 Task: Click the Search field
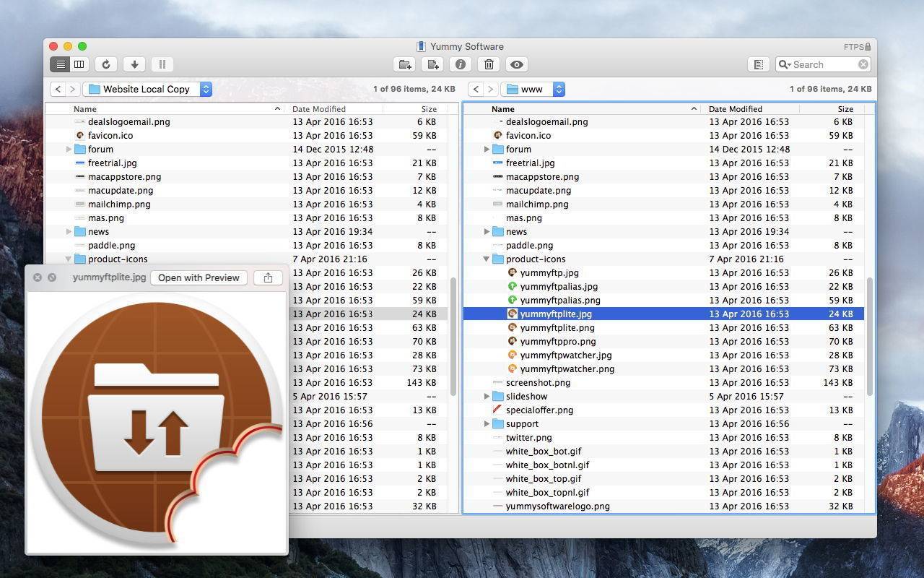pos(822,64)
